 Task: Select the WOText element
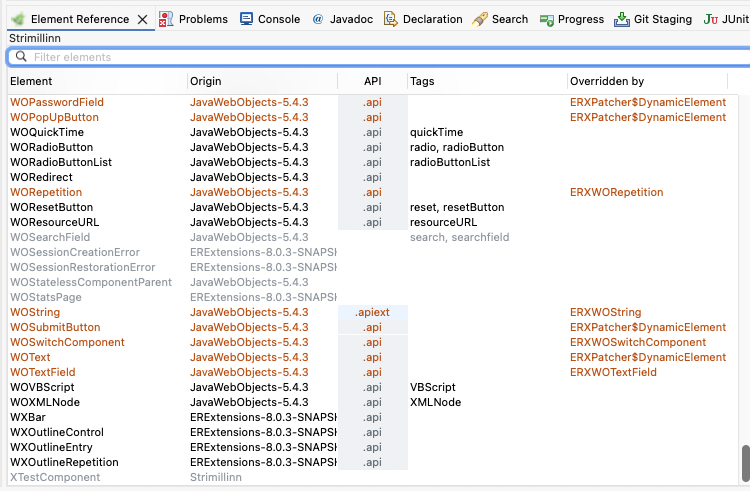(x=30, y=357)
